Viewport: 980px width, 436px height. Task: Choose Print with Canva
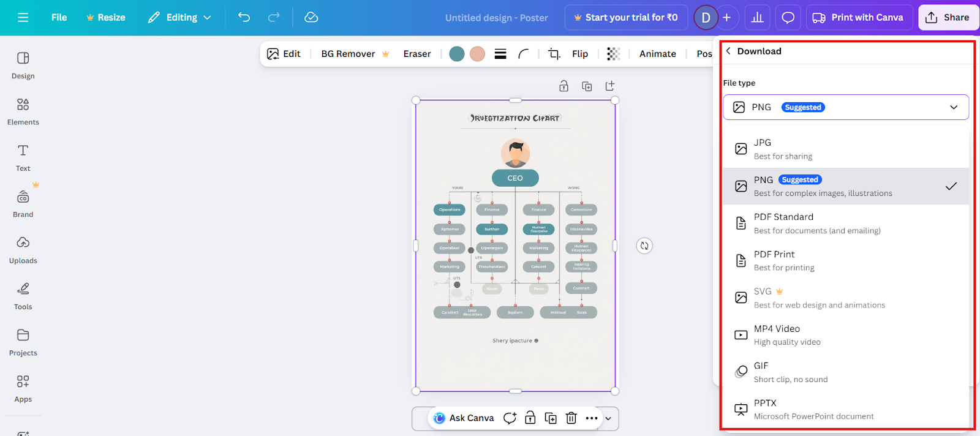point(859,18)
